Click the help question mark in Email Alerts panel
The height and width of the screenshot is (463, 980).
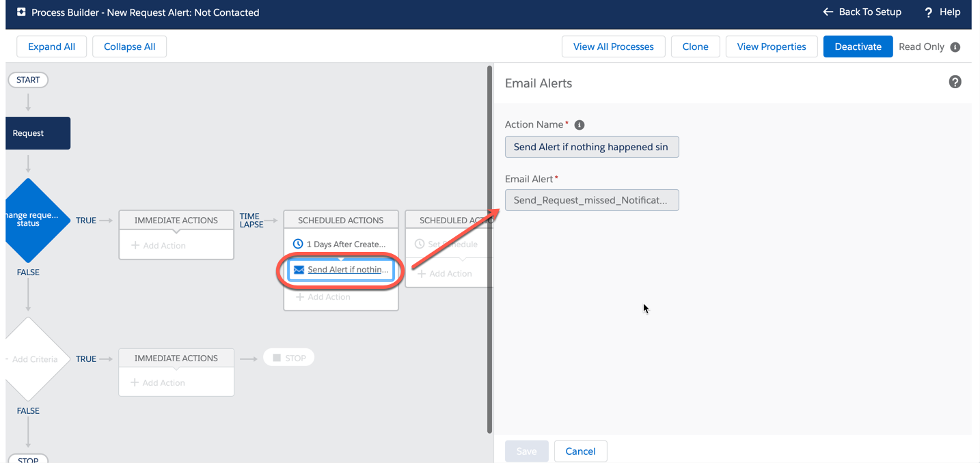(955, 81)
